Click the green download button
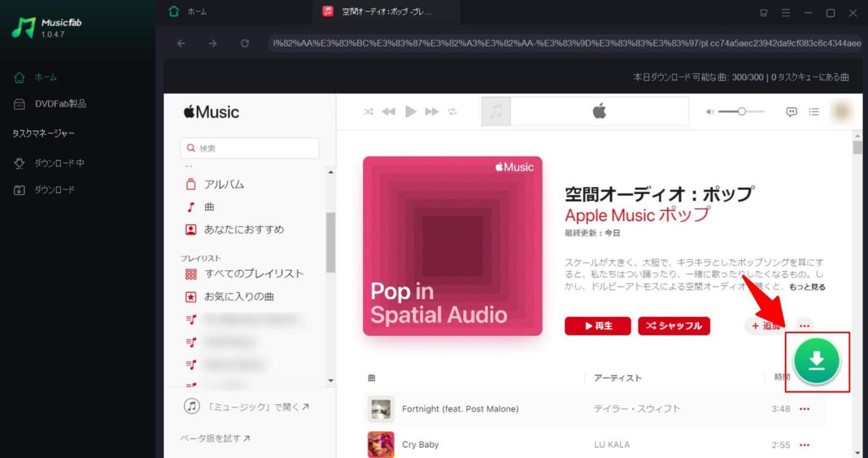The image size is (868, 458). coord(816,362)
